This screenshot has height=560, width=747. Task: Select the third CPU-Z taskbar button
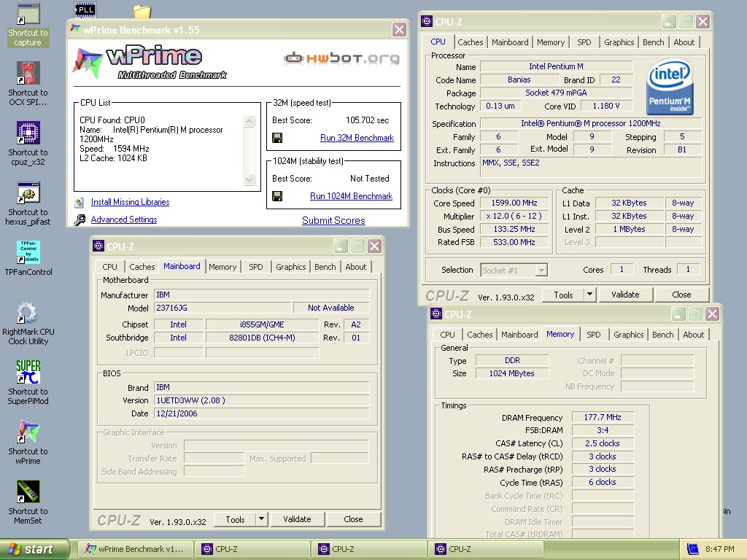coord(486,549)
